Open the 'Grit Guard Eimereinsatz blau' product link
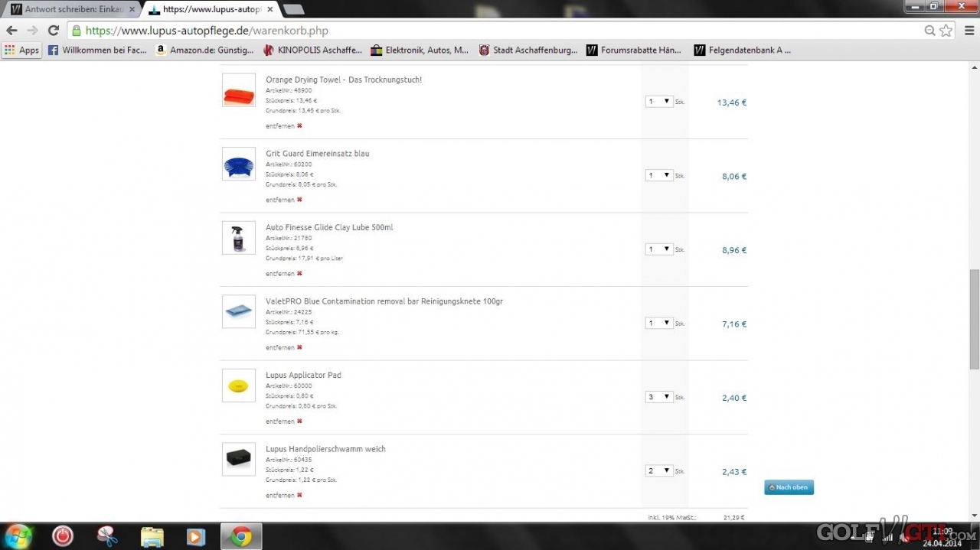Image resolution: width=980 pixels, height=550 pixels. tap(318, 154)
